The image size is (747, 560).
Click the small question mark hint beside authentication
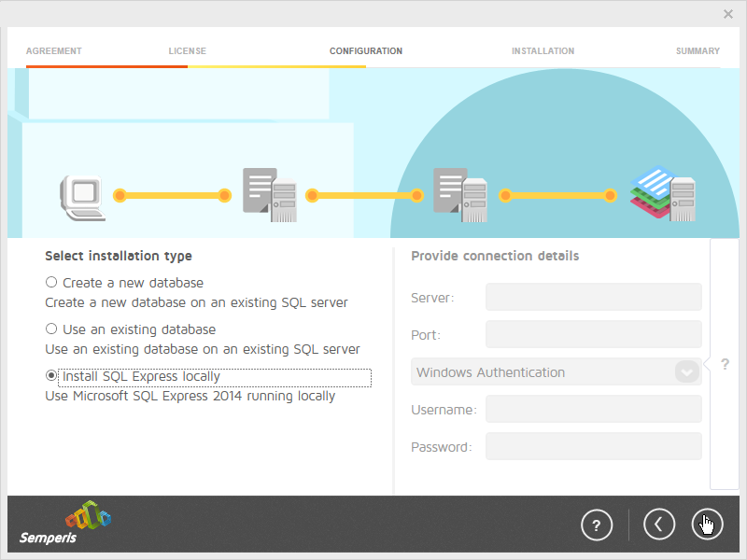tap(725, 364)
